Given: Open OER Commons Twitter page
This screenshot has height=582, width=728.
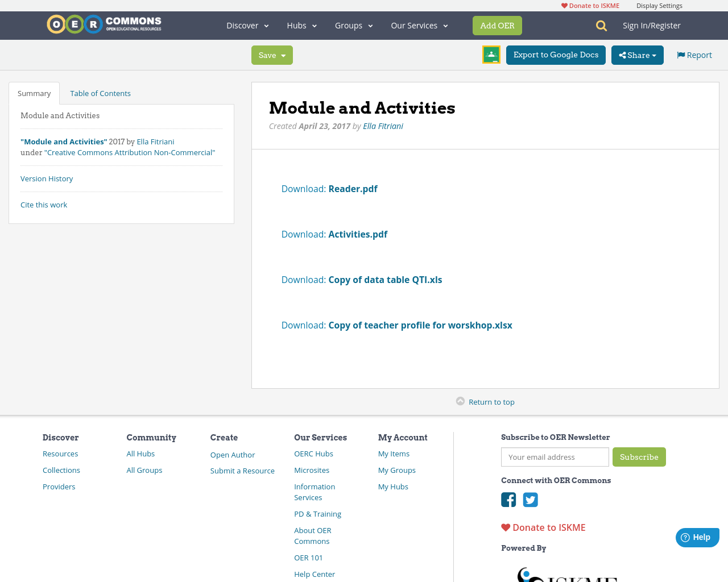Looking at the screenshot, I should (x=530, y=500).
